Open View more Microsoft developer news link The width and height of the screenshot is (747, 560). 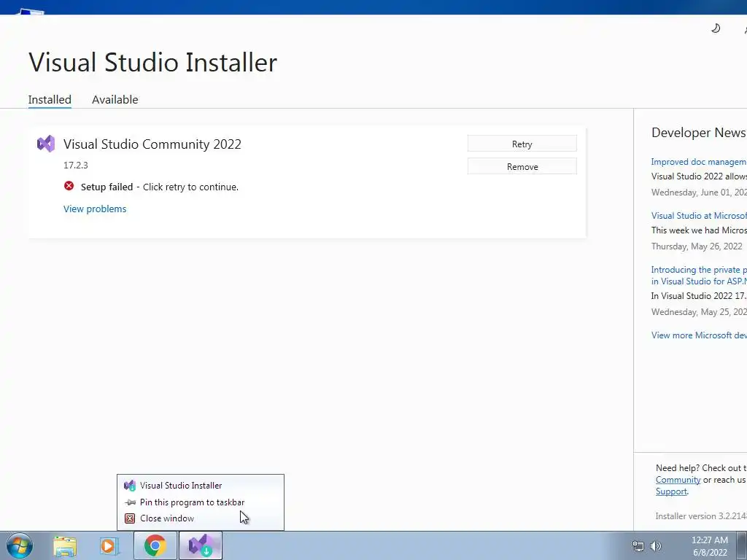pyautogui.click(x=699, y=335)
